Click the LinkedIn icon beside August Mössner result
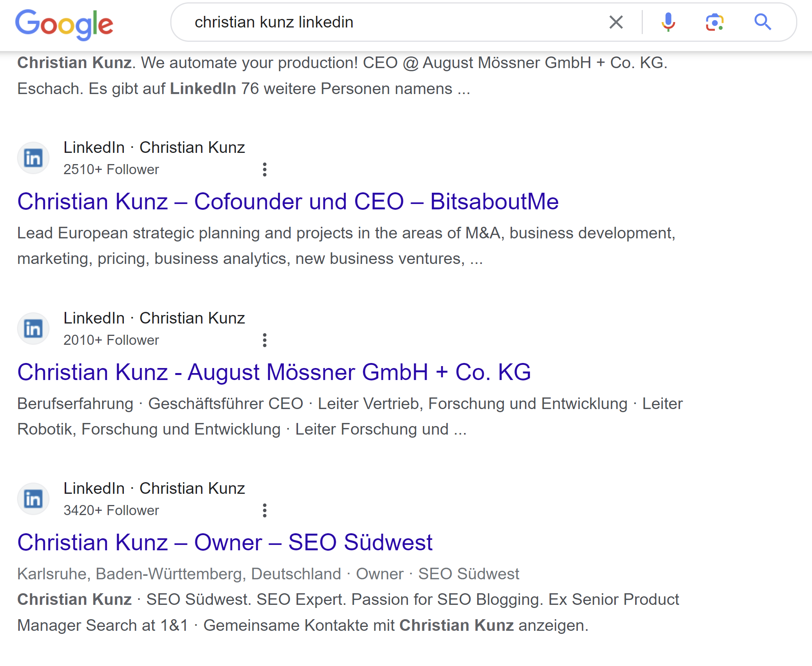The width and height of the screenshot is (812, 666). point(33,328)
